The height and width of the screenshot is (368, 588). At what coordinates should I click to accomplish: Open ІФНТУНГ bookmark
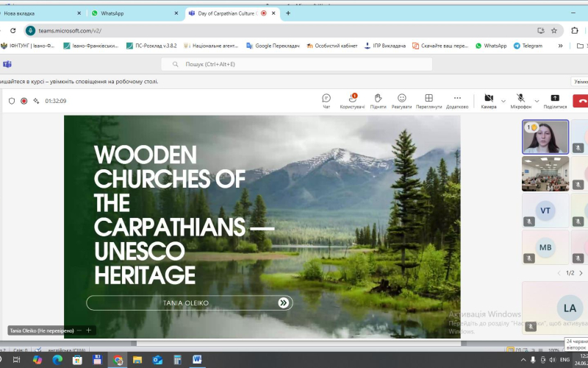pos(28,46)
